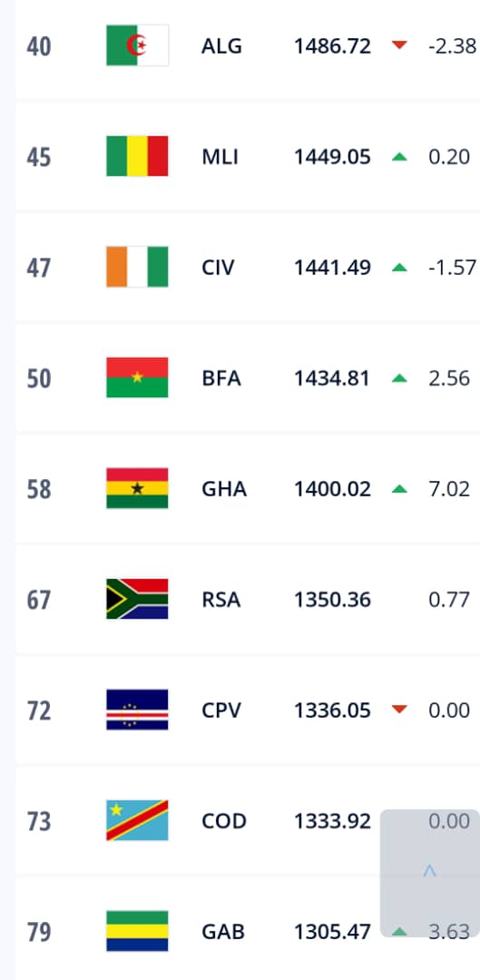480x980 pixels.
Task: Open the Ivory Coast flag
Action: 137,267
